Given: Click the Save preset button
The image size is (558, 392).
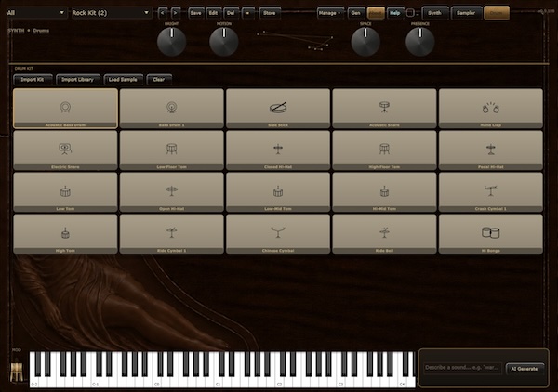Looking at the screenshot, I should click(195, 13).
